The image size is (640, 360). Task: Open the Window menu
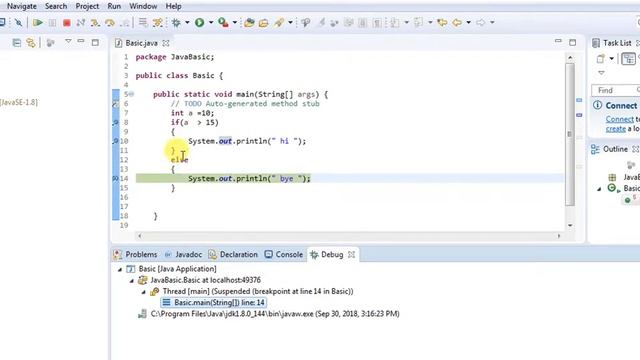click(143, 6)
